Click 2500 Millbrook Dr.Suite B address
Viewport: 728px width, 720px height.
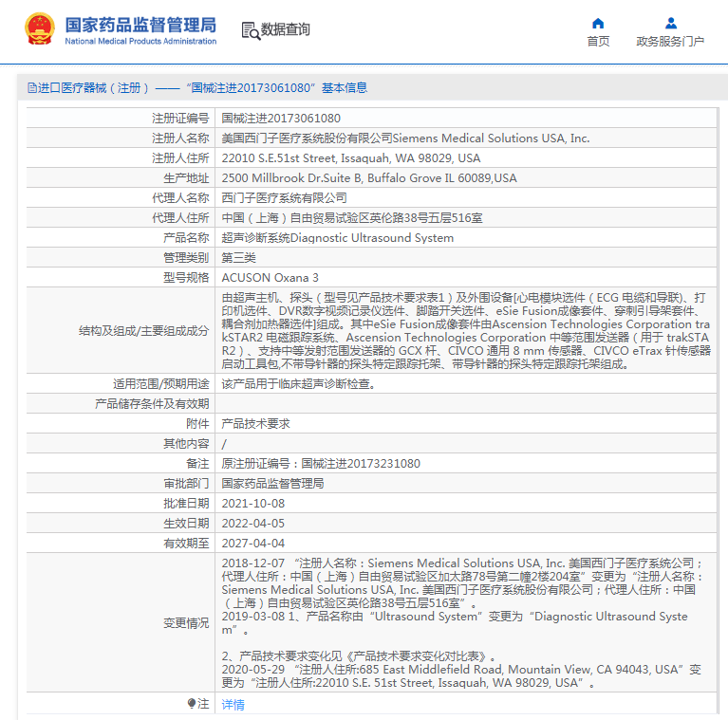click(x=368, y=178)
